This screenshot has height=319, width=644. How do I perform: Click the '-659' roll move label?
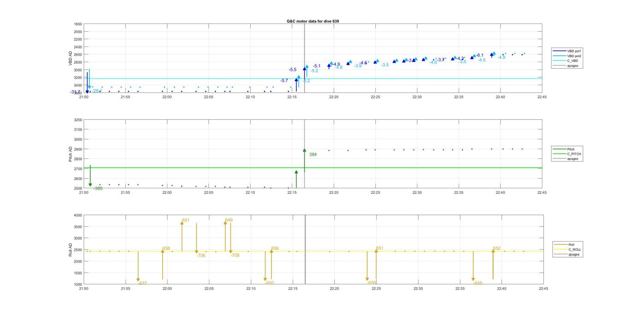[371, 283]
